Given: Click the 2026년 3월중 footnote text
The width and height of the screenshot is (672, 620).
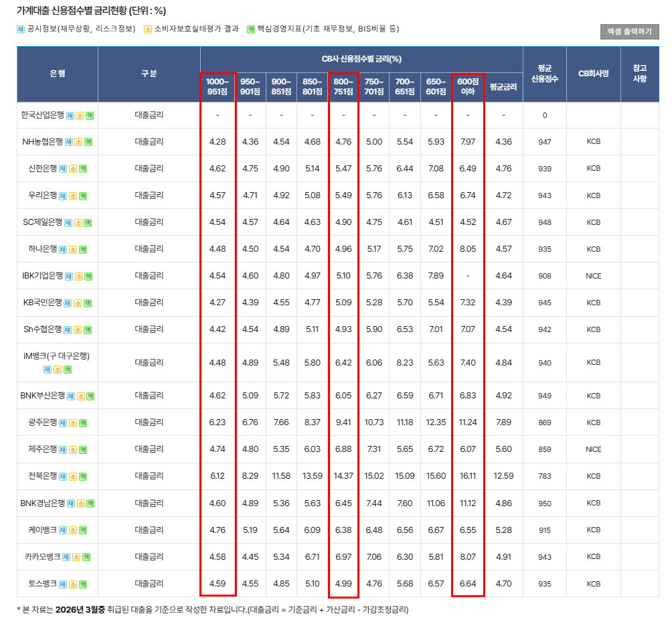Looking at the screenshot, I should tap(80, 609).
